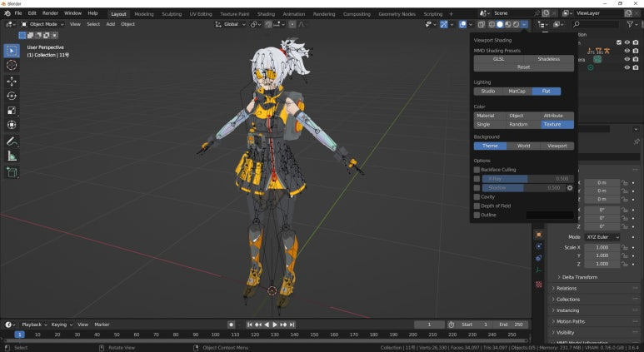Activate the Move tool
This screenshot has height=352, width=644.
click(12, 82)
